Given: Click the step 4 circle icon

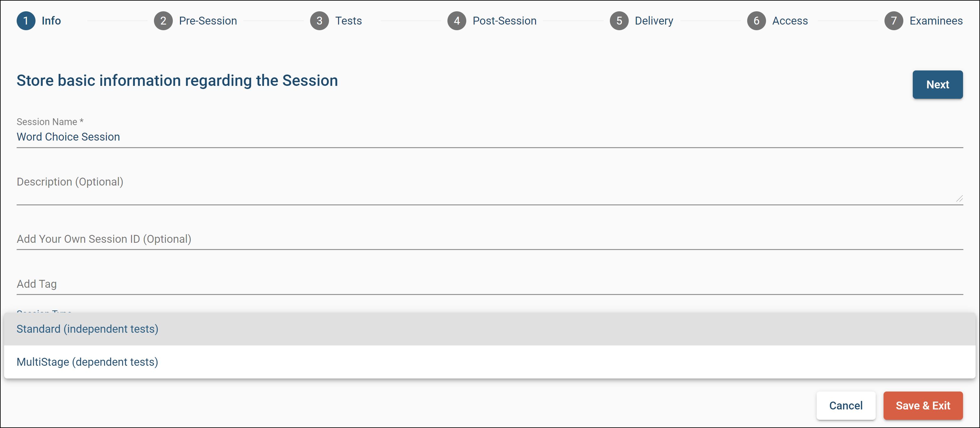Looking at the screenshot, I should 457,20.
